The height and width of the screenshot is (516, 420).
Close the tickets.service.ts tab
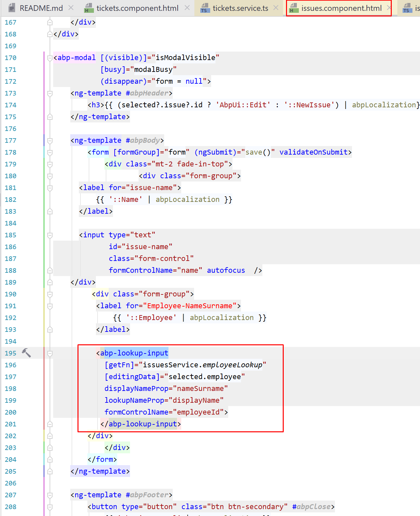276,8
